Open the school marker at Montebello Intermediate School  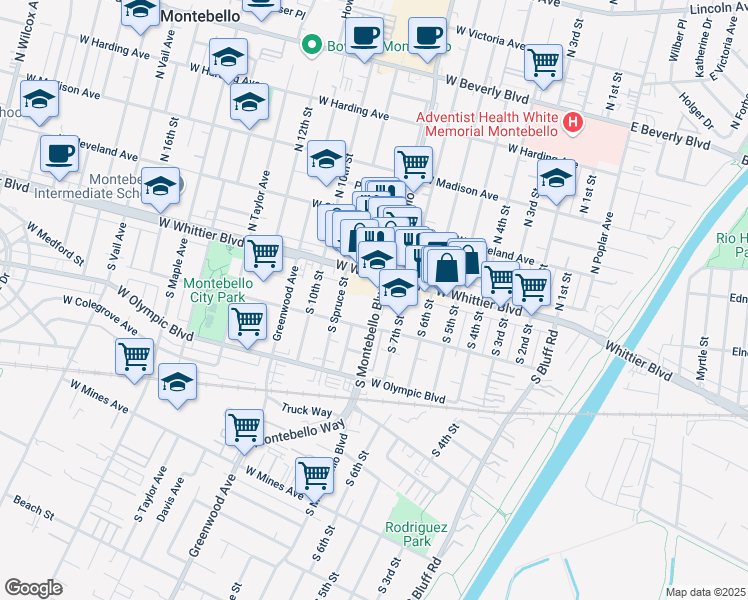pyautogui.click(x=161, y=190)
